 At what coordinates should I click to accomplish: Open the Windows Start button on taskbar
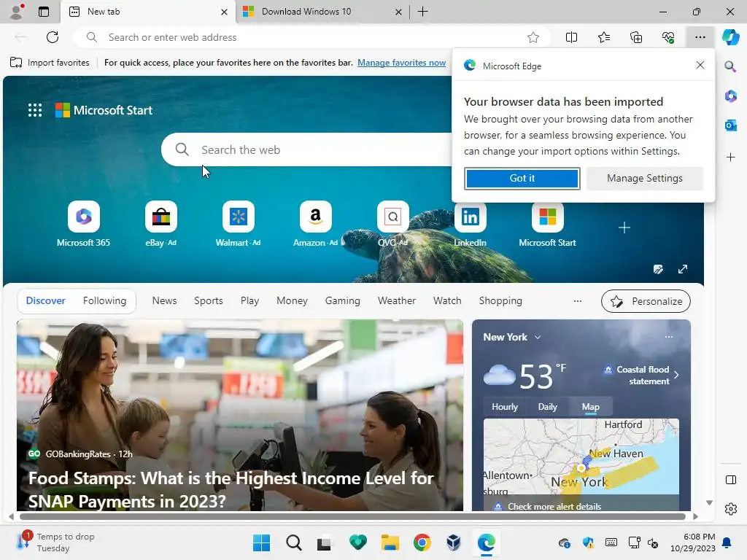coord(261,542)
